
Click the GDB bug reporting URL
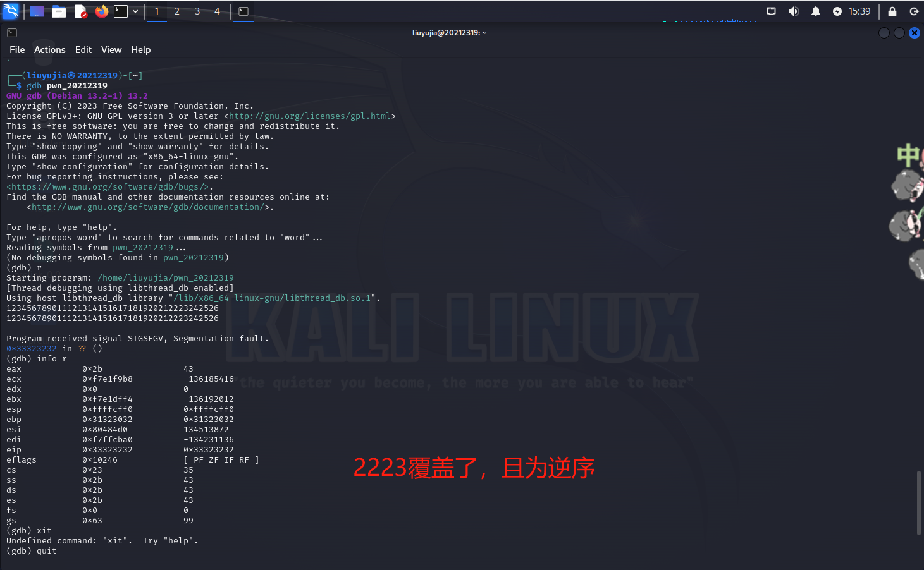[108, 186]
